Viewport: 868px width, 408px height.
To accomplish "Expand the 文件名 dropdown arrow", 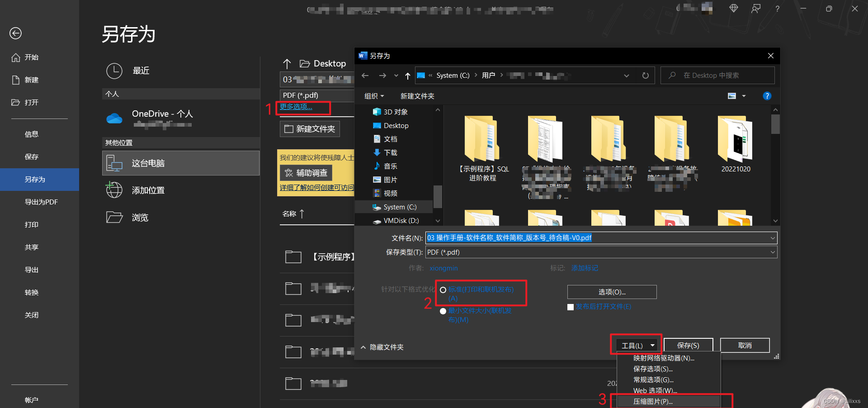I will click(x=773, y=238).
